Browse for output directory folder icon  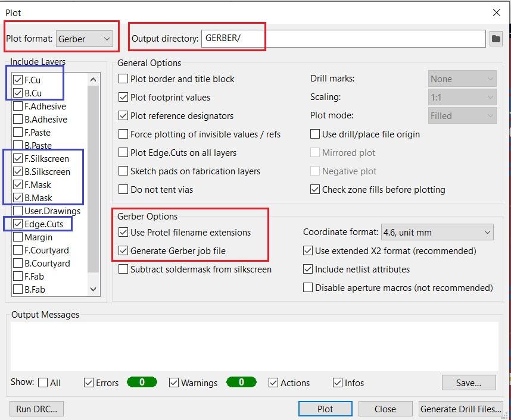click(496, 39)
